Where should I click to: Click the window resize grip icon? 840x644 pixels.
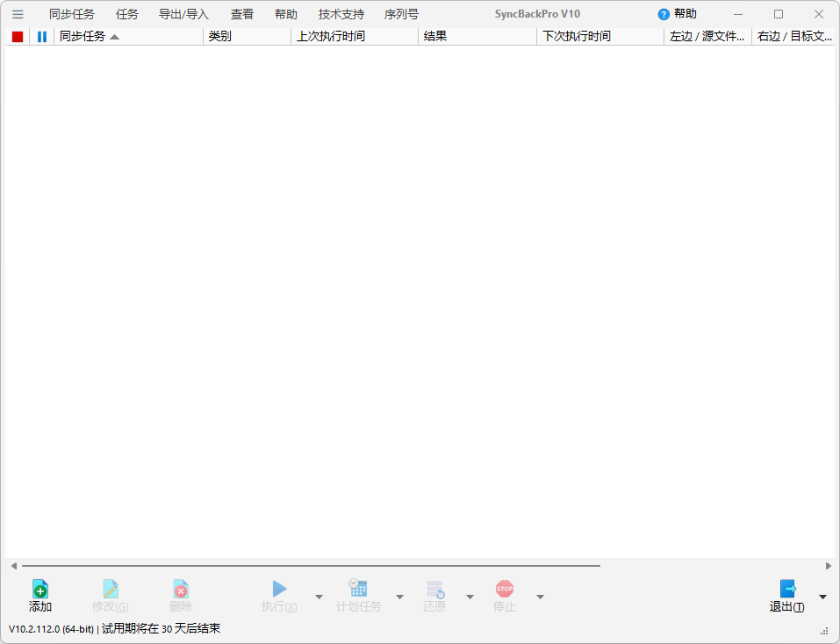click(825, 631)
